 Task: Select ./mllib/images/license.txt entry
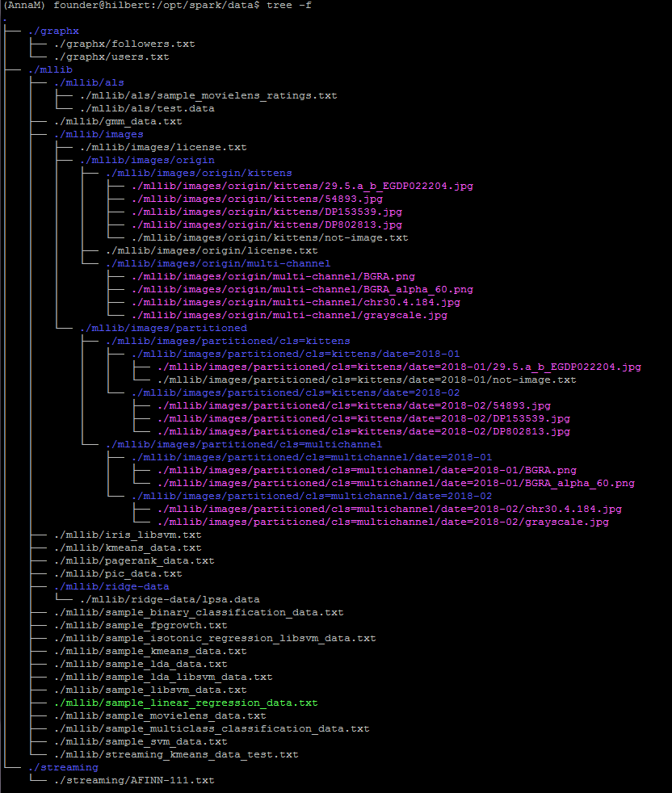tap(163, 147)
